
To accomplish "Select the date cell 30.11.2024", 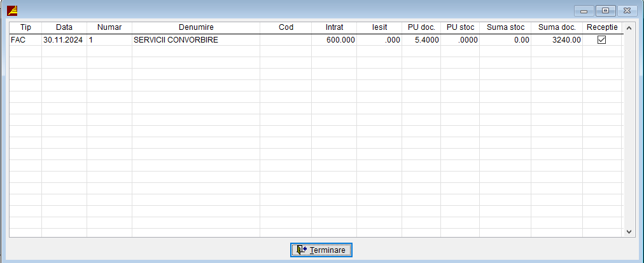I will tap(64, 39).
